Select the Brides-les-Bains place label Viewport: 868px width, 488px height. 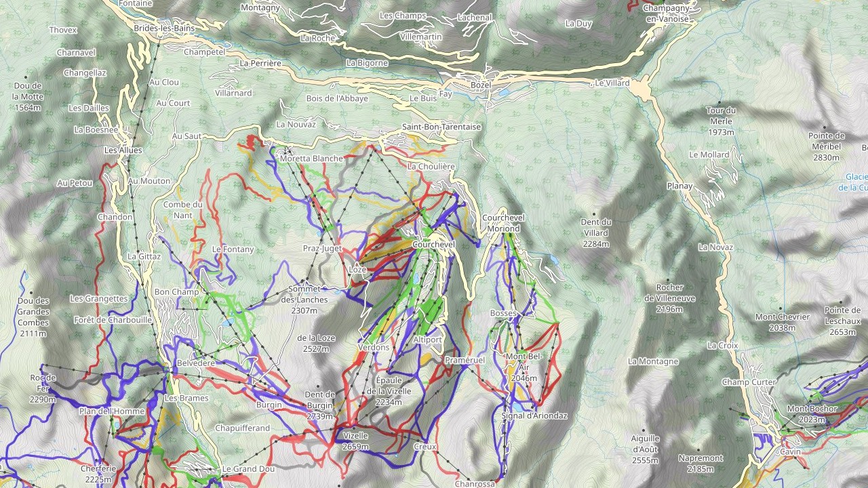[x=164, y=28]
